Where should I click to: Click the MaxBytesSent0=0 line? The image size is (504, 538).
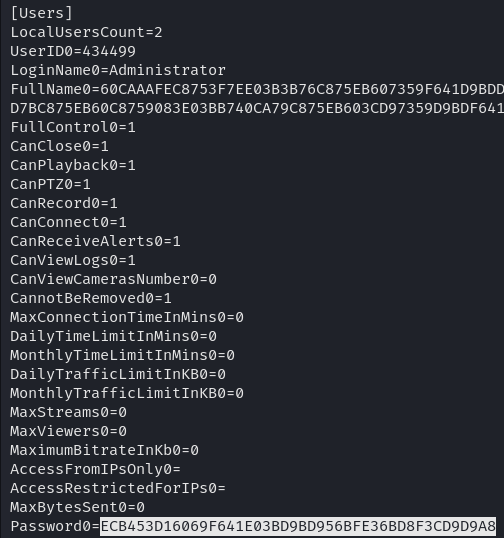[77, 507]
